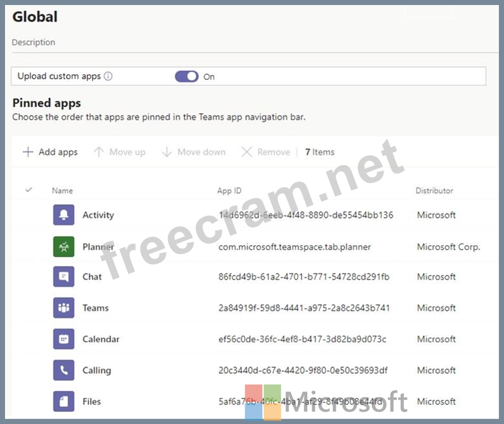Select the Planner row app ID text
Viewport: 504px width, 424px height.
294,247
